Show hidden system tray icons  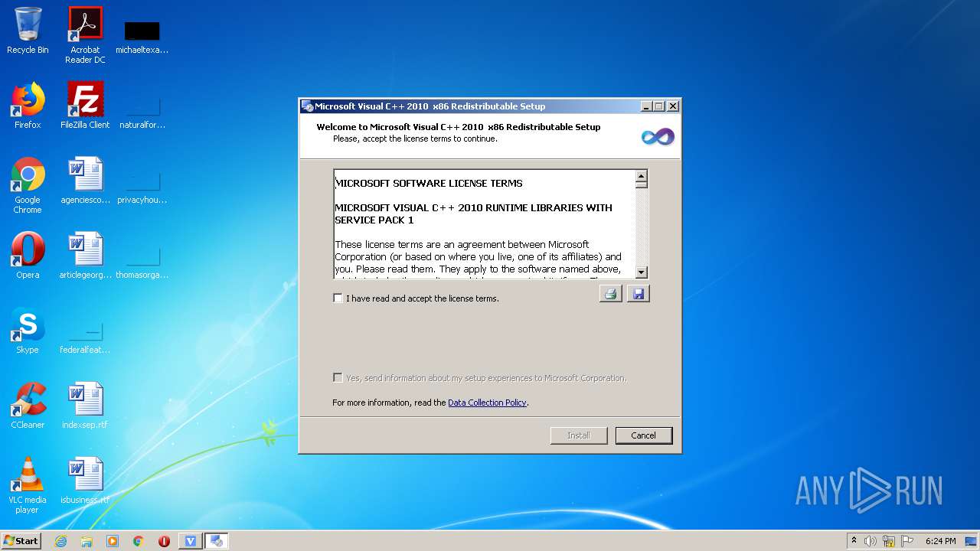click(854, 541)
